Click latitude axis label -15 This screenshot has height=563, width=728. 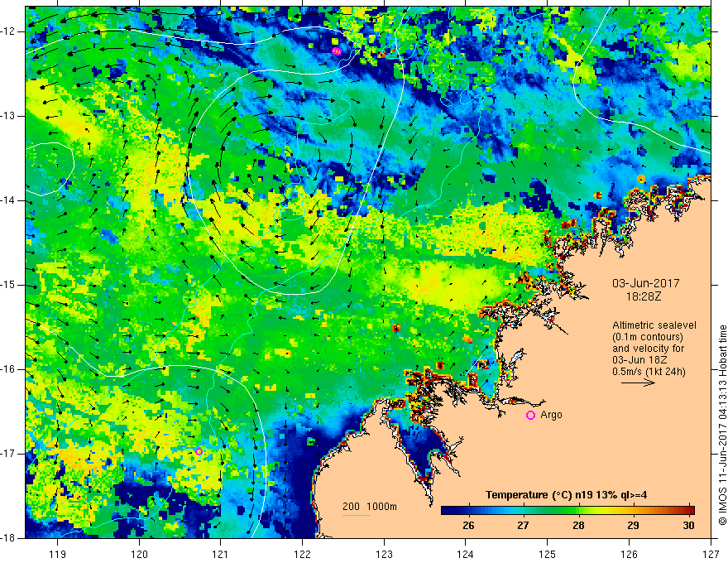[8, 285]
